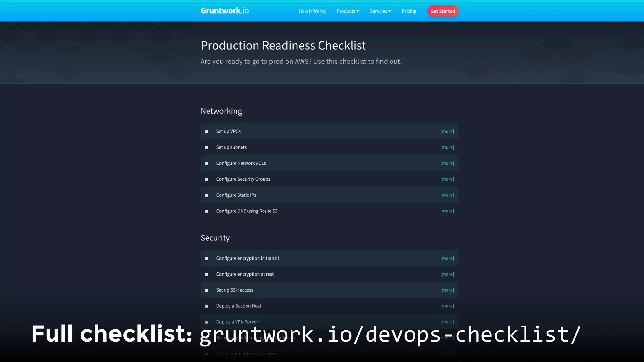The width and height of the screenshot is (644, 362).
Task: Open the Gruntwork.io home logo
Action: pyautogui.click(x=225, y=11)
